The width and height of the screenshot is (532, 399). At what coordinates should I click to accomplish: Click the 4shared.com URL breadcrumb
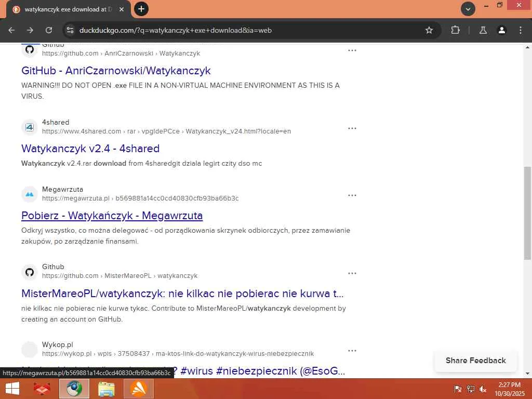click(166, 131)
